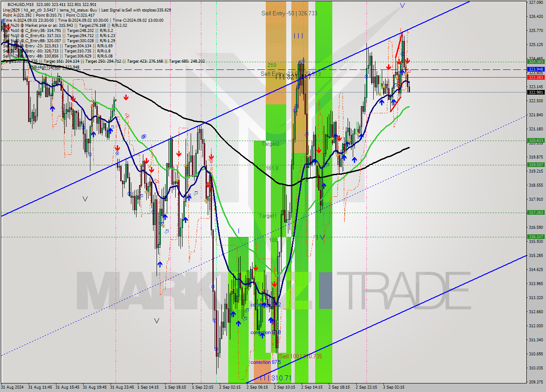Click the 327.090 price axis value
546x392 pixels.
click(x=536, y=3)
